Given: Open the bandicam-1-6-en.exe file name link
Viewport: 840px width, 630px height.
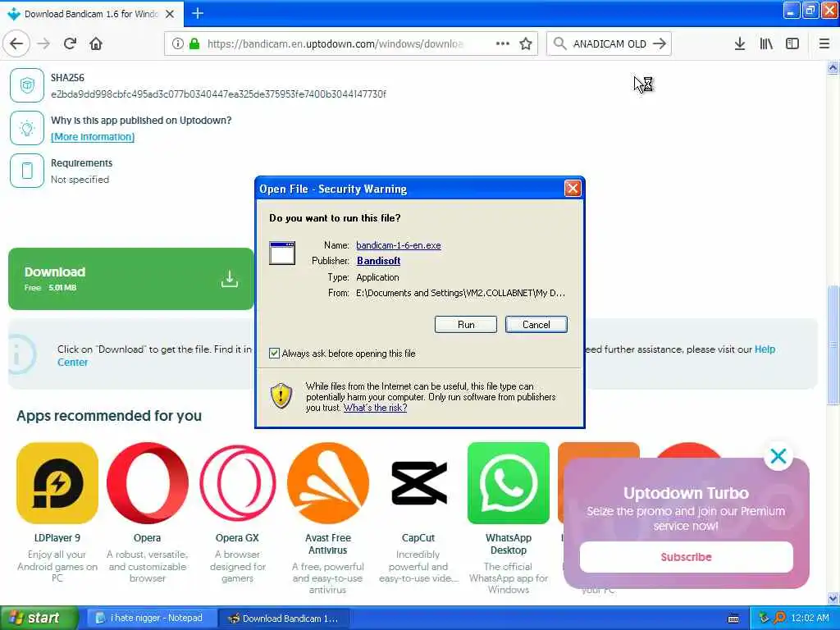Looking at the screenshot, I should tap(399, 245).
